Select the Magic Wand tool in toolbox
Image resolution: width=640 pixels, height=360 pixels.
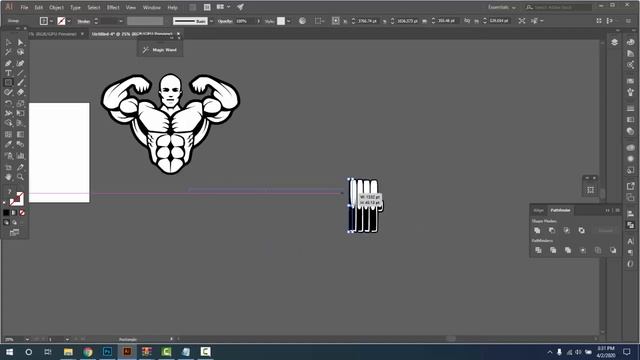point(8,52)
